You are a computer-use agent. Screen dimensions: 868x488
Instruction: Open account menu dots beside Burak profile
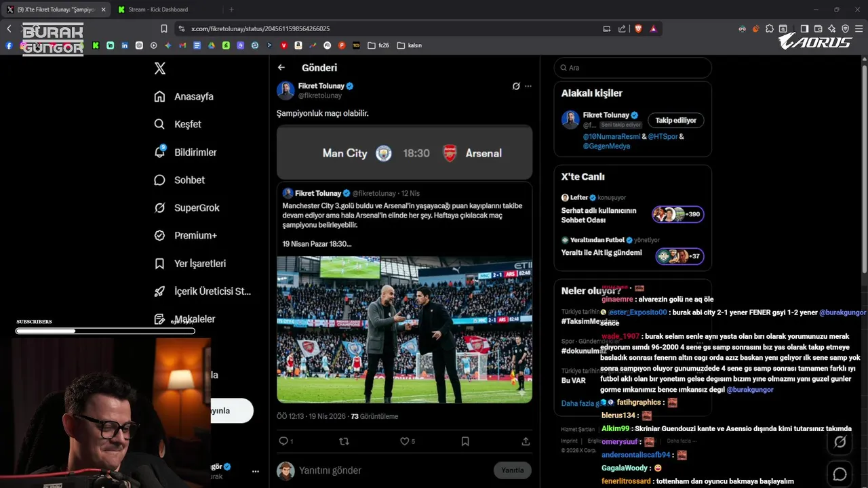pos(256,471)
